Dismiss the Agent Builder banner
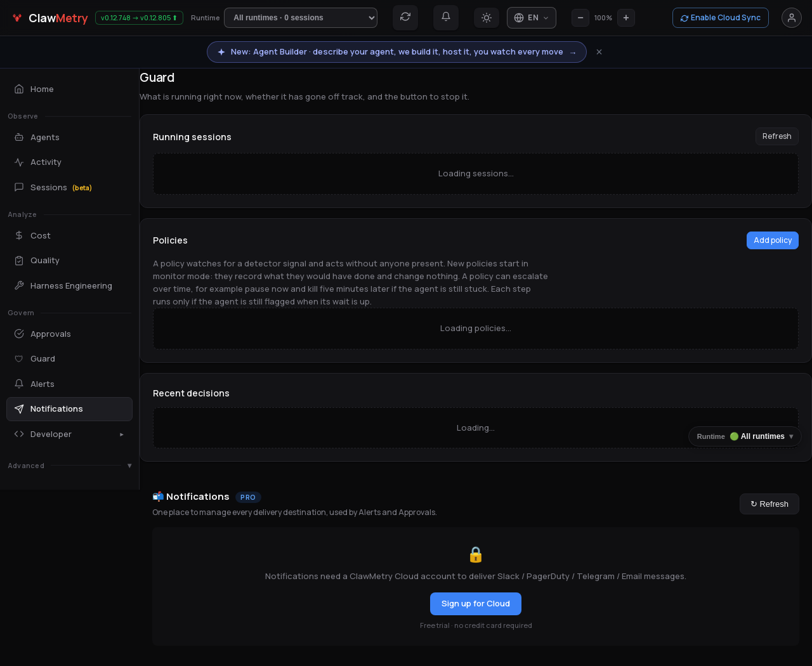 coord(599,52)
